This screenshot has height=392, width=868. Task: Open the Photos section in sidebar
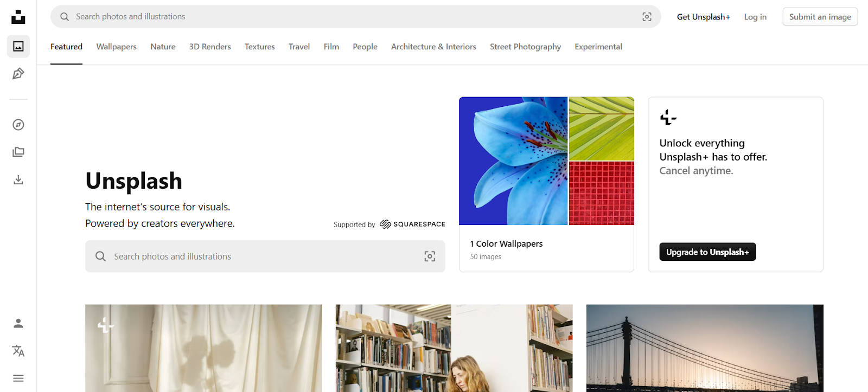pos(18,47)
